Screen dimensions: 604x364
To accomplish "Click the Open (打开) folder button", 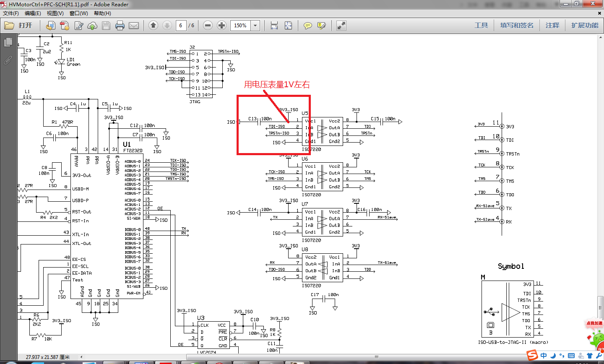I will (x=18, y=26).
